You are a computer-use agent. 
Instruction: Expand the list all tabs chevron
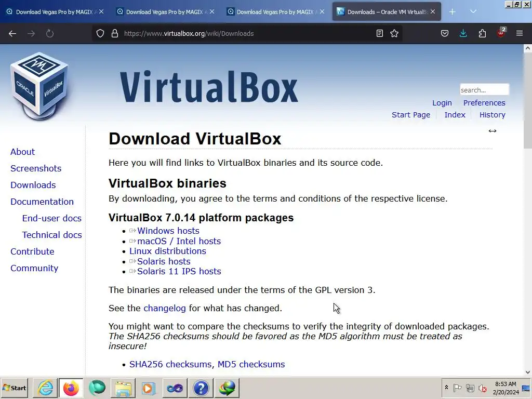point(473,11)
